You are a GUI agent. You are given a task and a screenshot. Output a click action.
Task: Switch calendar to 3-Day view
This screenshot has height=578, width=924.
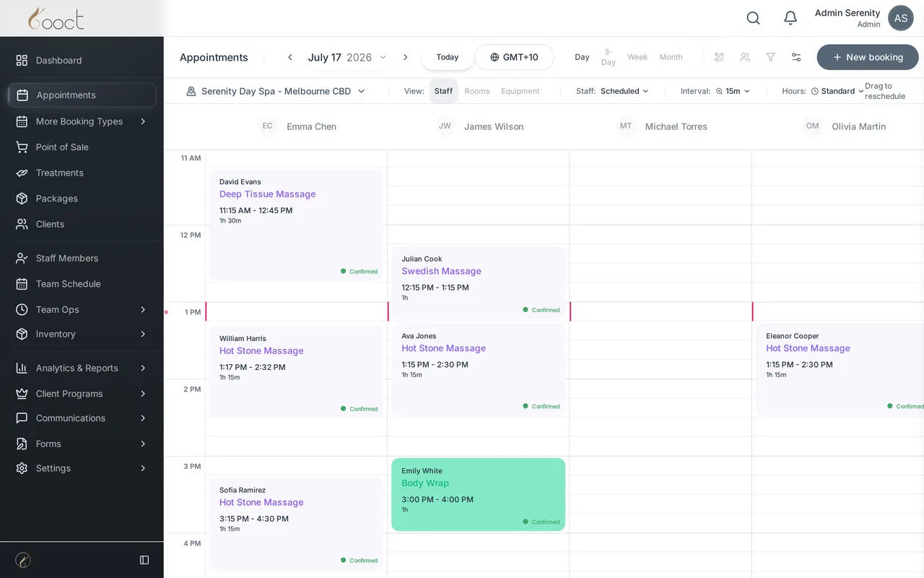pos(609,57)
